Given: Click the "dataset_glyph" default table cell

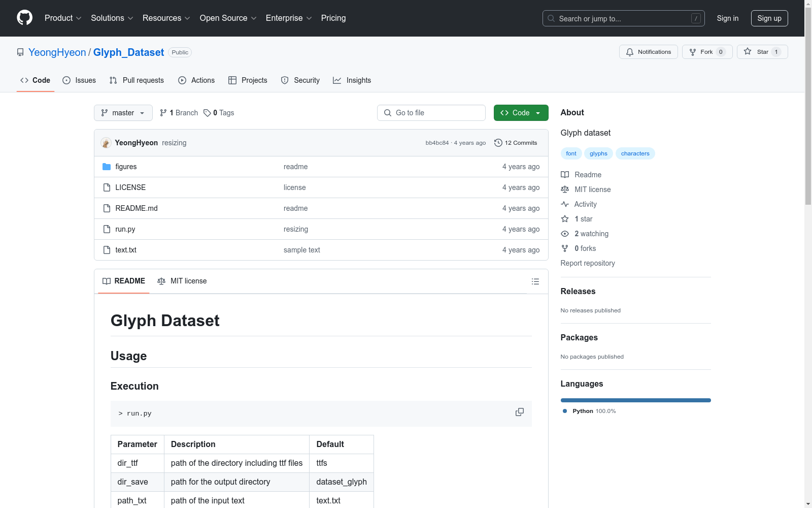Looking at the screenshot, I should [x=342, y=482].
